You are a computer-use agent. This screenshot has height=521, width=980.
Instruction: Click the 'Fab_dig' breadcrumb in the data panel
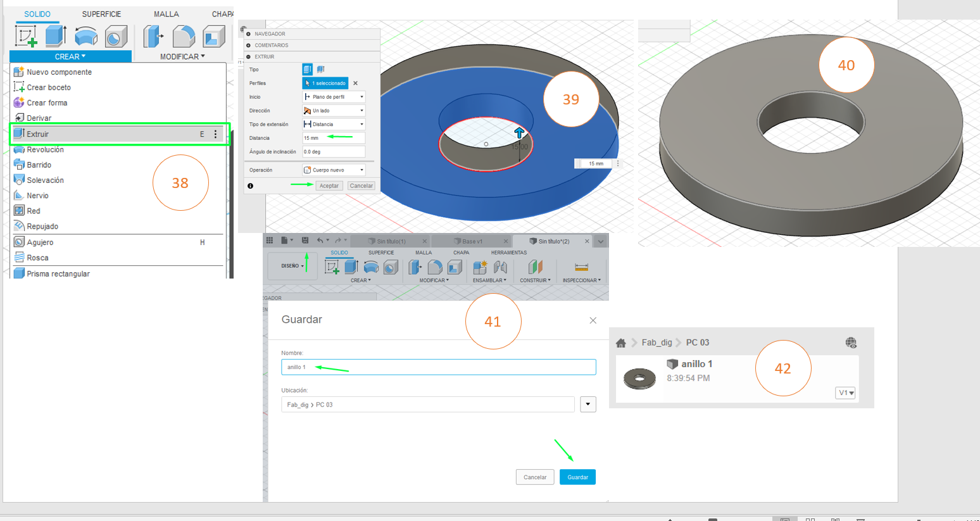656,342
